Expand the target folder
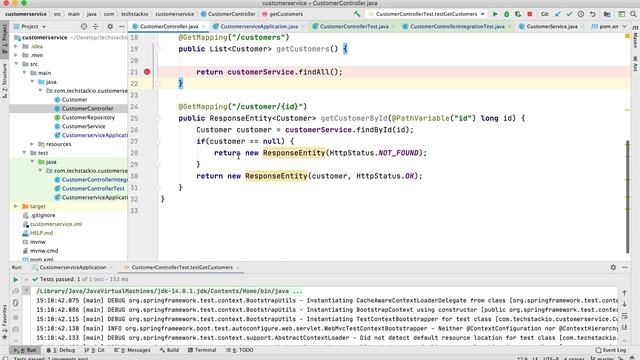This screenshot has height=360, width=640. coord(16,207)
